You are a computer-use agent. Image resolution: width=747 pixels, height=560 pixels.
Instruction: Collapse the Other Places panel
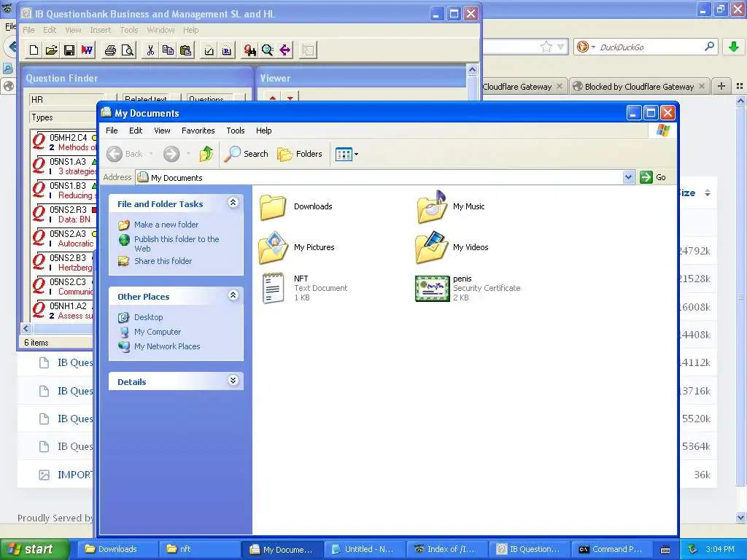click(x=233, y=295)
